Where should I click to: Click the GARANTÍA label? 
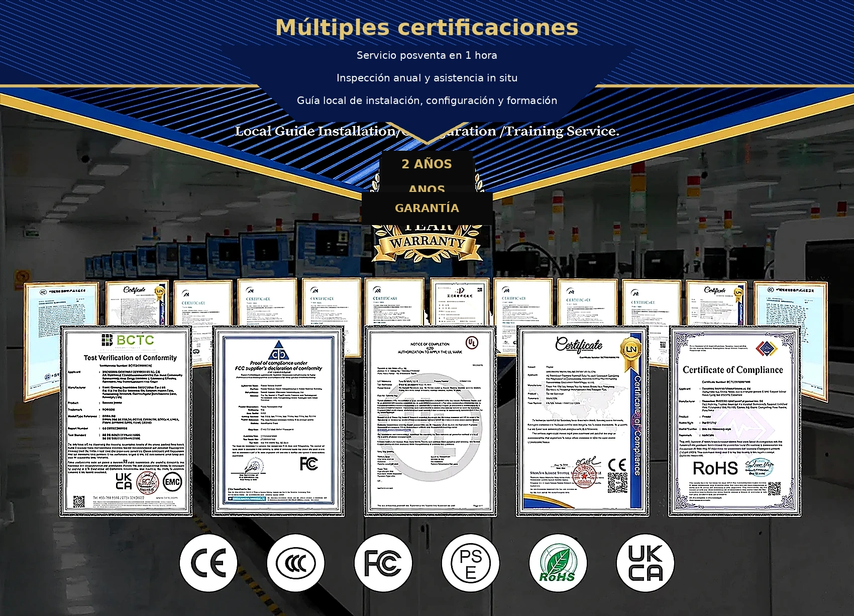tap(427, 208)
